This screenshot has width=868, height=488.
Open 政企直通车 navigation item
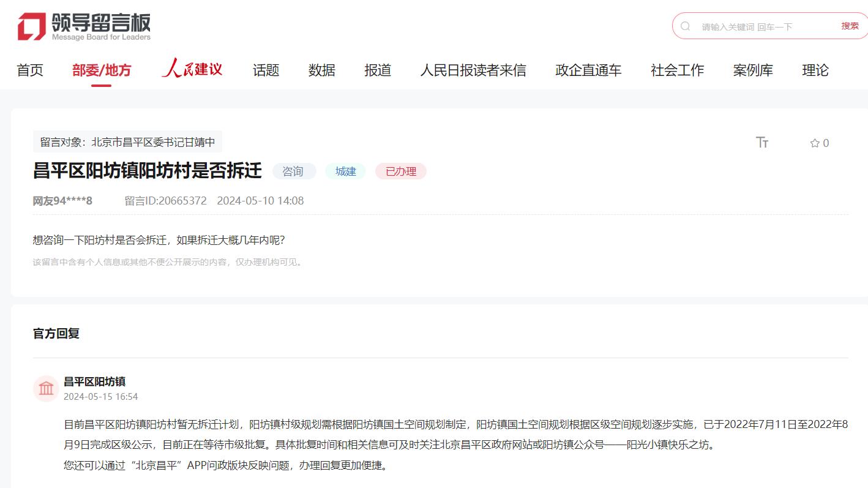(588, 70)
